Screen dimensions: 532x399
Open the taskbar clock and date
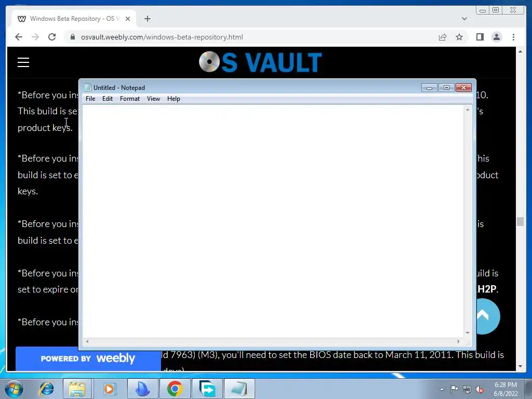click(x=506, y=389)
